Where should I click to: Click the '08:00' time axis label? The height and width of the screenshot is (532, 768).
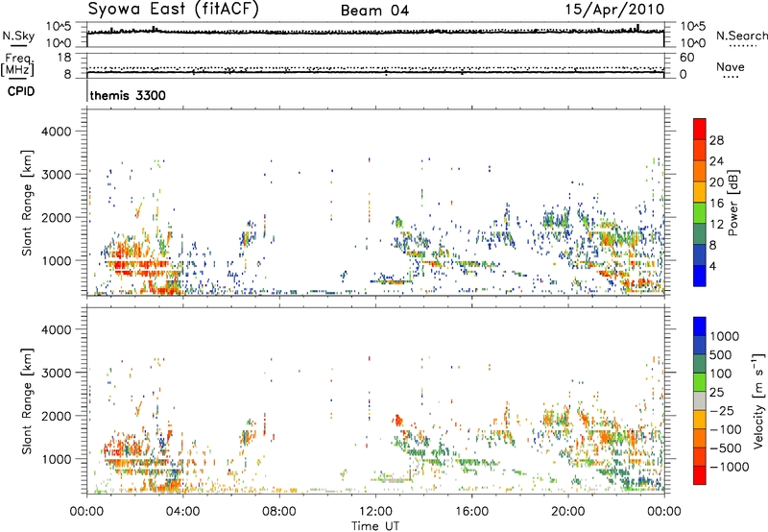coord(279,512)
